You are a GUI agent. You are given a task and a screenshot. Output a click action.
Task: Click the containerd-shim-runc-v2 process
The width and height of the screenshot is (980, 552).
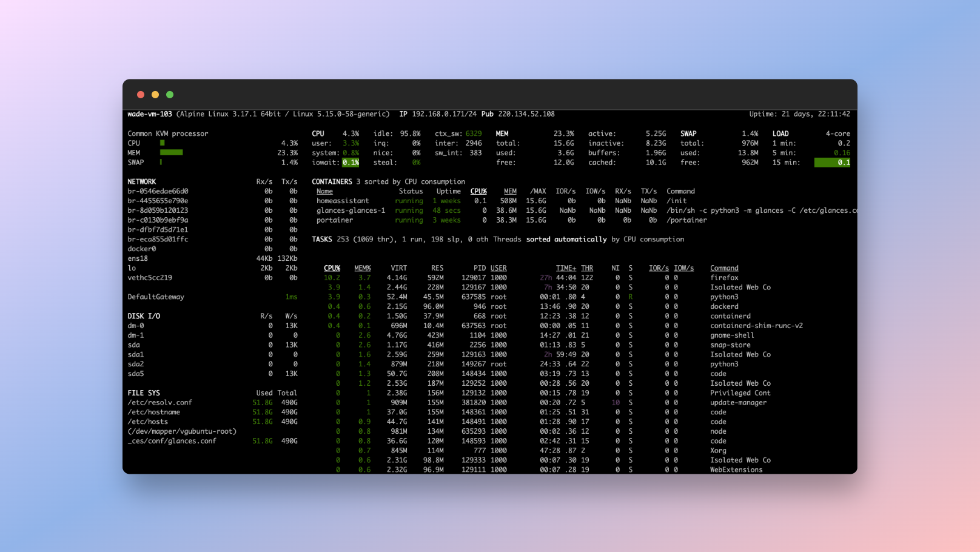(756, 326)
